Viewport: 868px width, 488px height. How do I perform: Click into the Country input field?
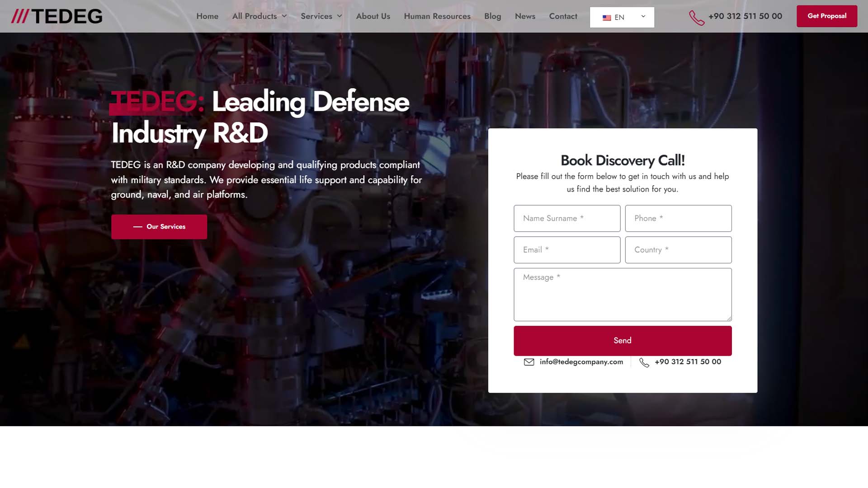coord(678,250)
